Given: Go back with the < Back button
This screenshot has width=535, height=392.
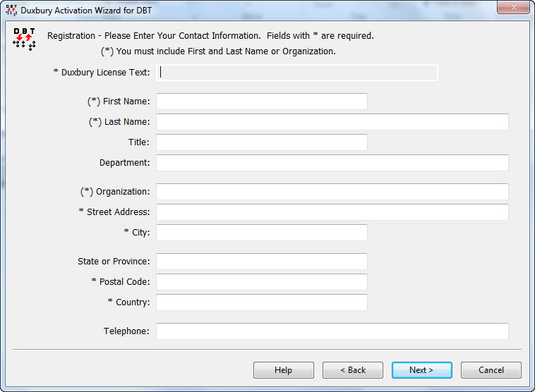Looking at the screenshot, I should pos(353,370).
